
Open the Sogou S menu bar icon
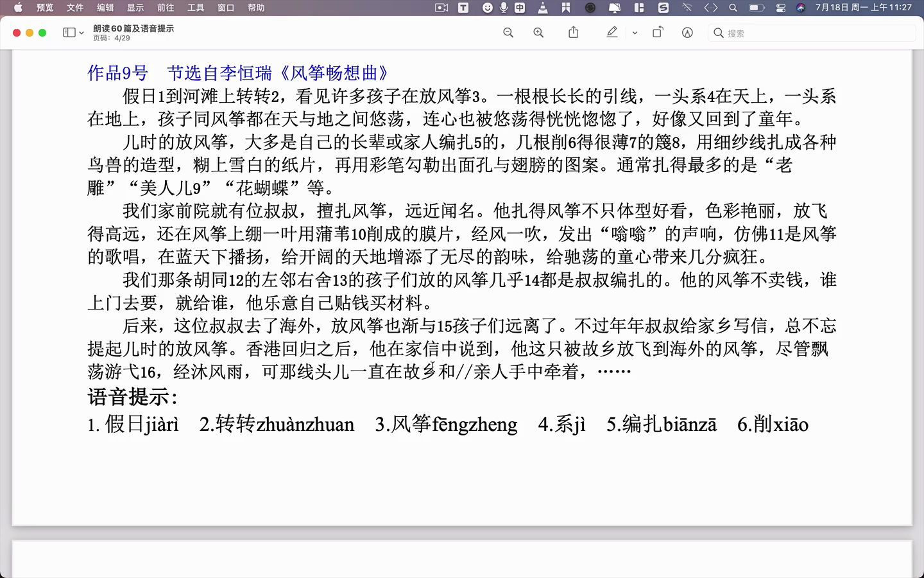click(x=663, y=8)
